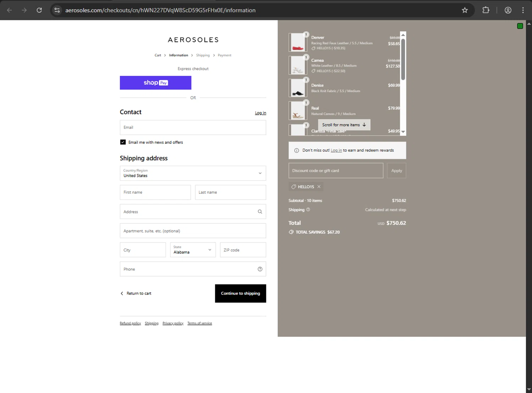This screenshot has height=393, width=532.
Task: Open the browser extensions puzzle icon
Action: click(486, 10)
